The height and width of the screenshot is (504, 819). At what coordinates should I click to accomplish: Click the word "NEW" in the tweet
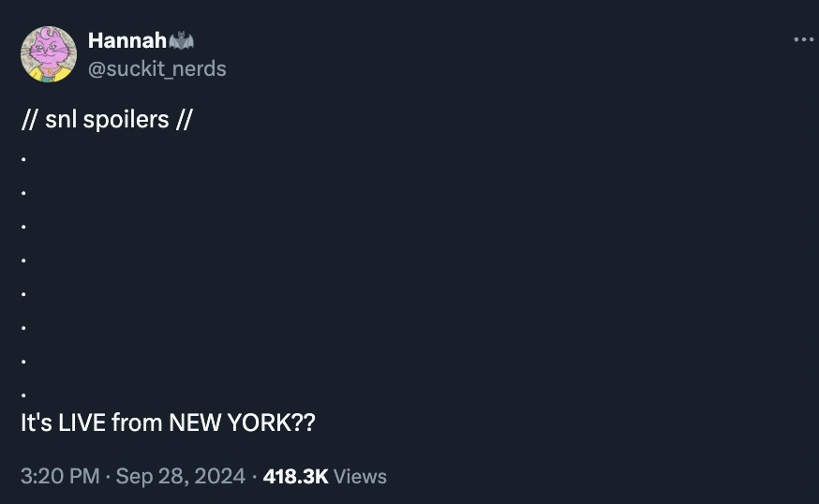click(194, 422)
